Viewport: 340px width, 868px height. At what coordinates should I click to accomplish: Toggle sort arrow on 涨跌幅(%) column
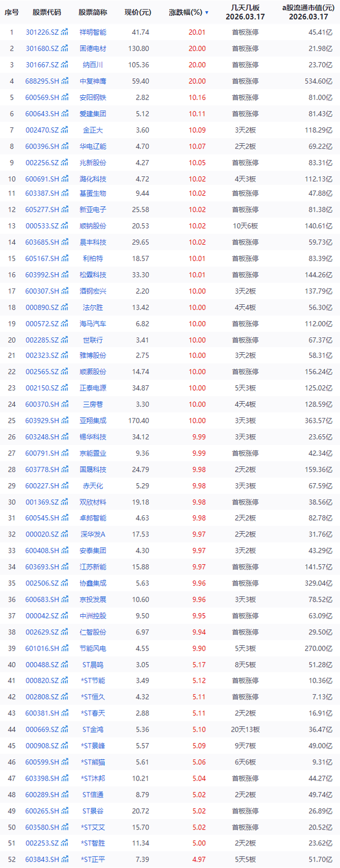point(207,13)
